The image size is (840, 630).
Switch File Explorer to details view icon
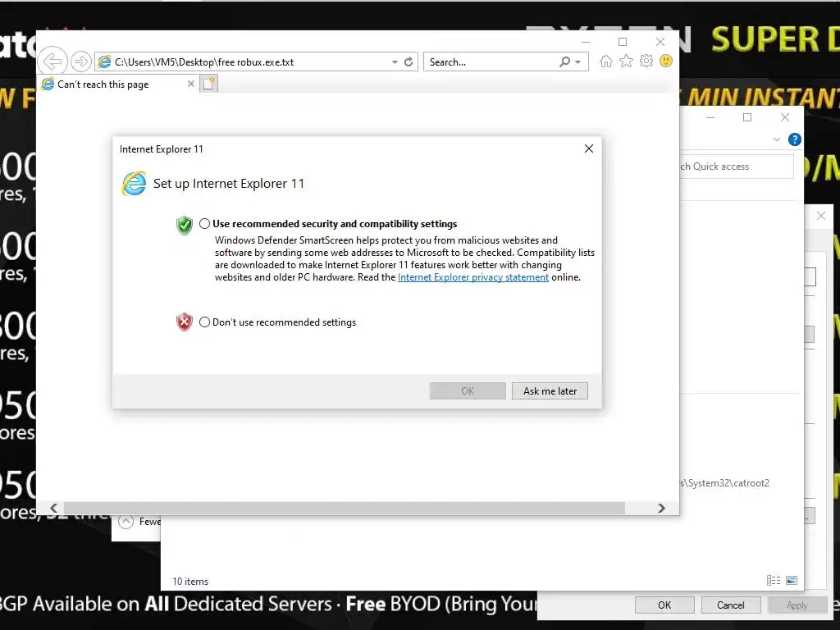[773, 580]
